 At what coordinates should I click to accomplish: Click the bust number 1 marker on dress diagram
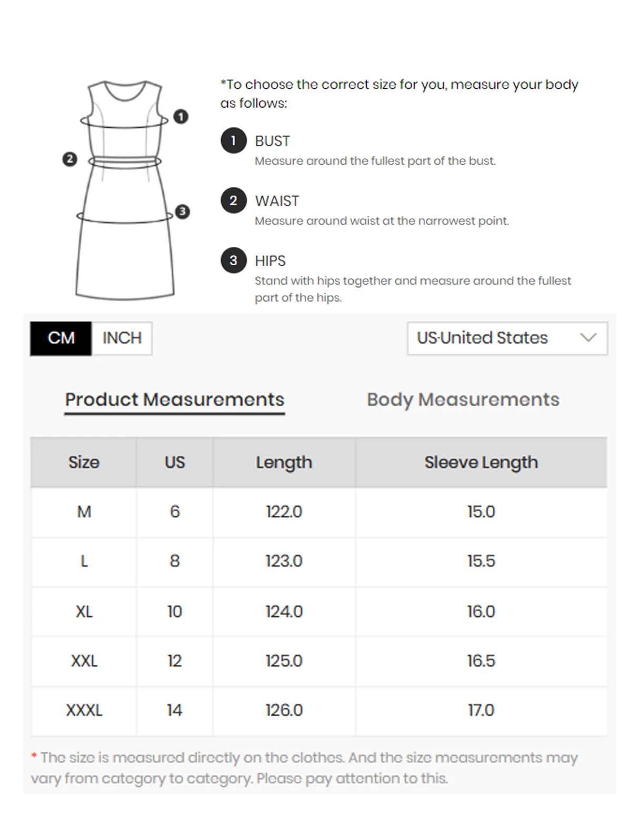pos(181,116)
